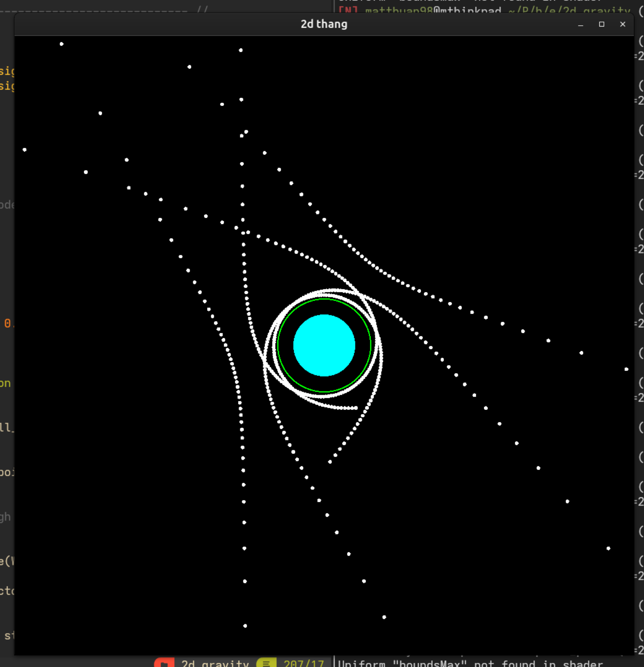Click the red folder icon in status bar
The width and height of the screenshot is (644, 667).
pos(164,663)
